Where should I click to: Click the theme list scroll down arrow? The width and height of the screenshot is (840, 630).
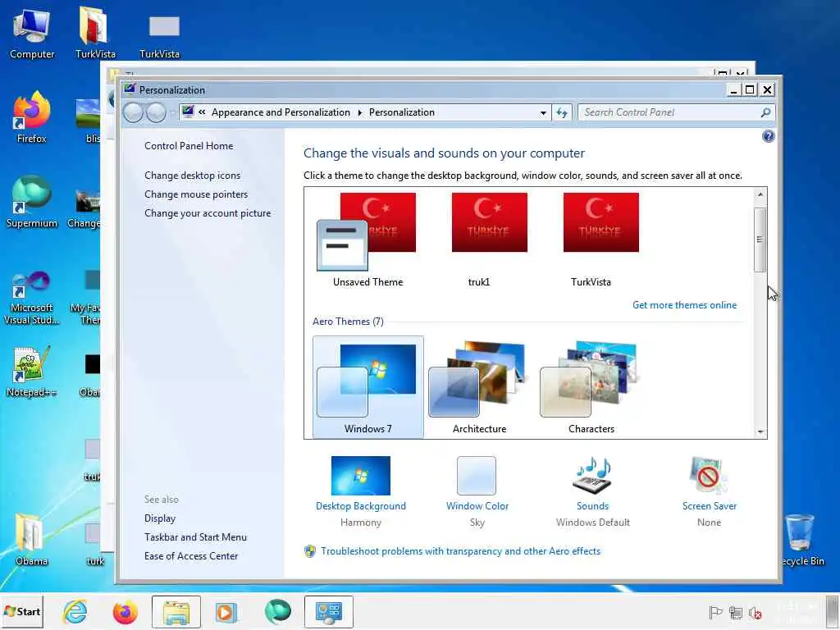[760, 431]
